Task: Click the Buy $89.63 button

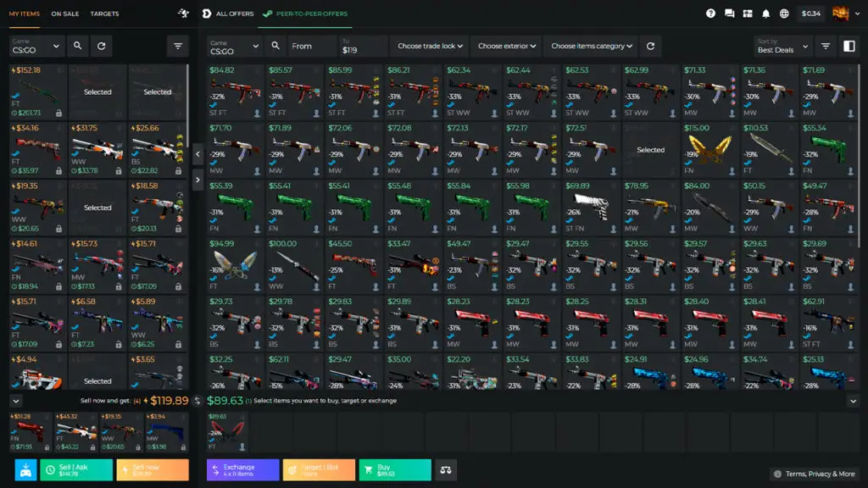Action: (x=395, y=469)
